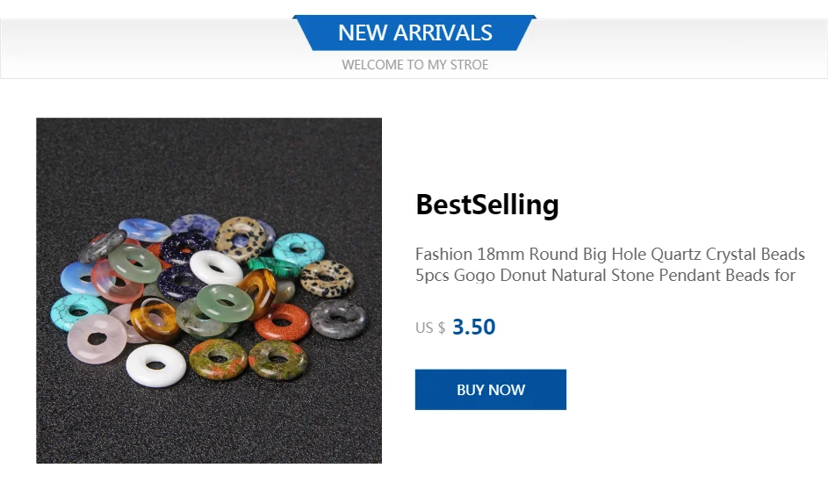Click the BUY NOW button
This screenshot has width=828, height=504.
[491, 389]
